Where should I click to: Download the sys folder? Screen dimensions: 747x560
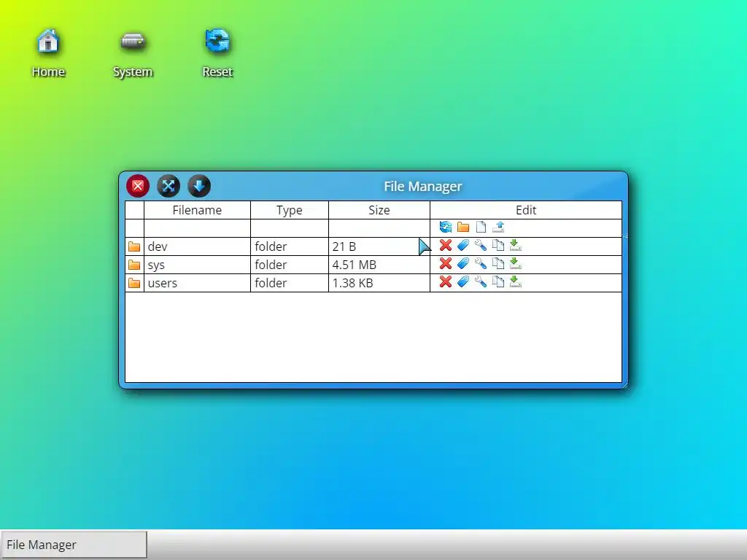coord(516,263)
